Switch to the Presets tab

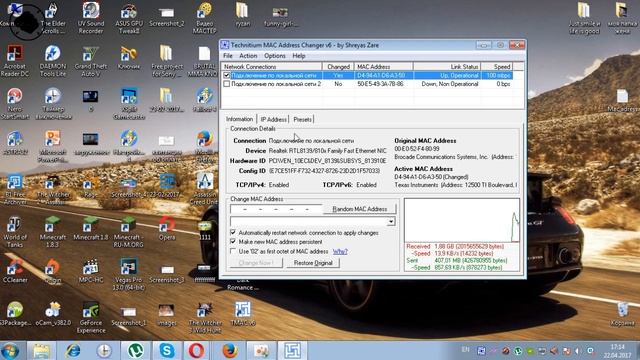(x=302, y=119)
